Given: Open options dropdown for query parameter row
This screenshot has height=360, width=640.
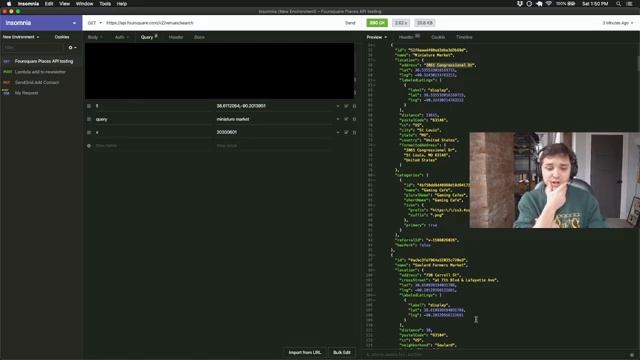Looking at the screenshot, I should [x=338, y=119].
